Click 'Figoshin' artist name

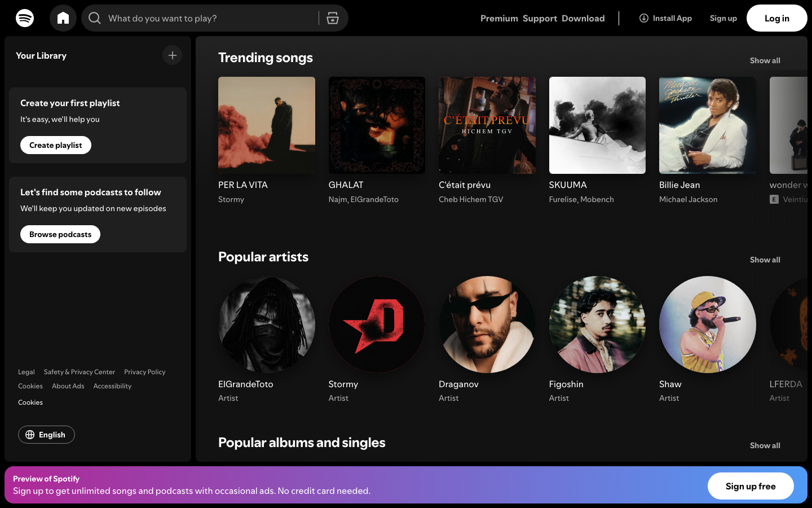point(566,384)
